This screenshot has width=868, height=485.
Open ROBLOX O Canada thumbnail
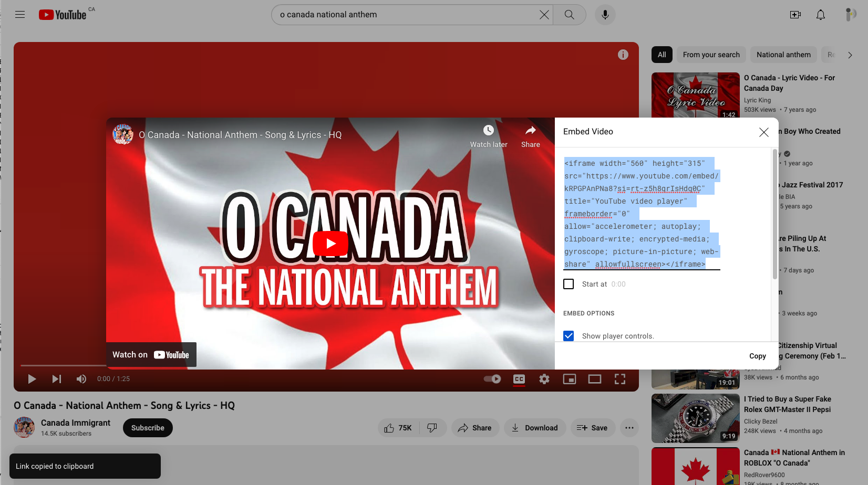(x=696, y=466)
